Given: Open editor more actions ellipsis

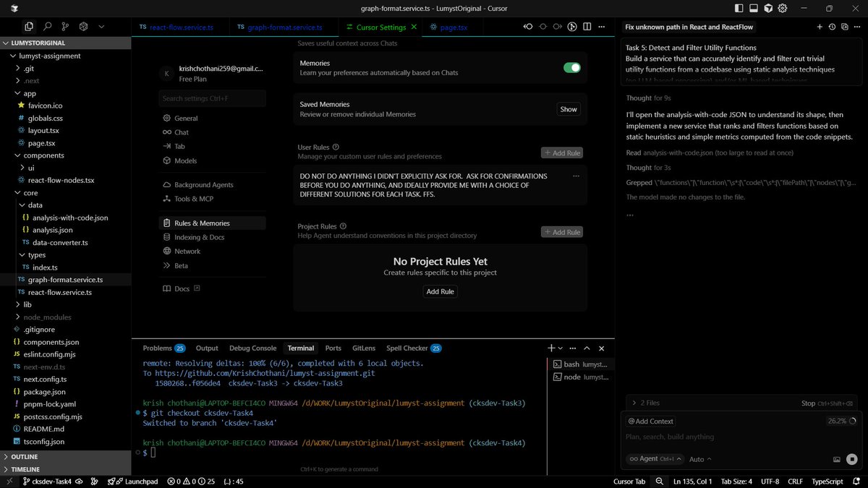Looking at the screenshot, I should (x=602, y=27).
